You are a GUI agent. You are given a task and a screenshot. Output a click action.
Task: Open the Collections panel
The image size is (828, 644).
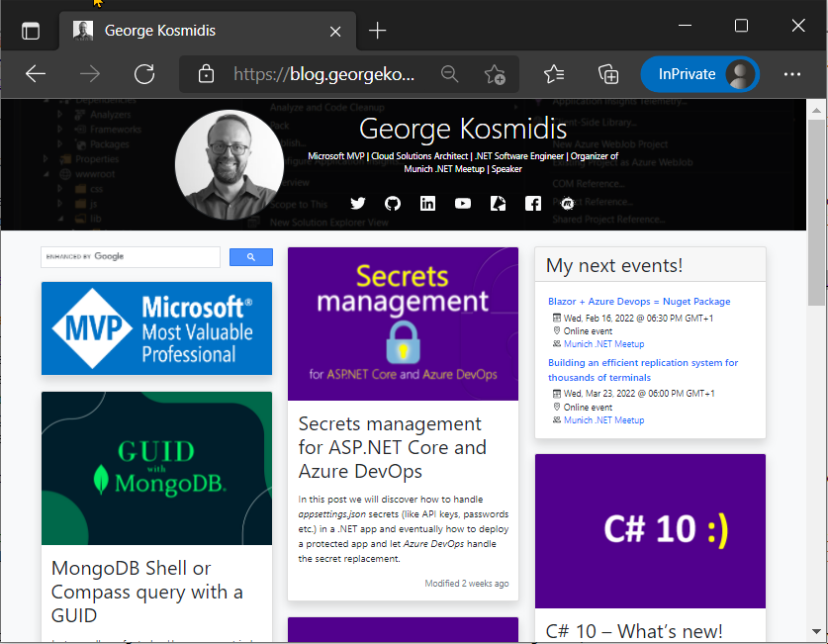(x=608, y=74)
